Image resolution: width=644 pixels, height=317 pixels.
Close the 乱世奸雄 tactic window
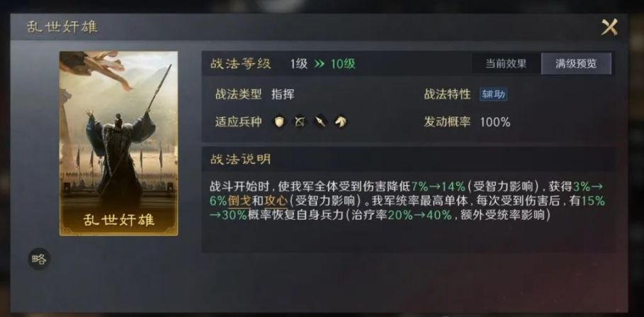click(x=609, y=28)
